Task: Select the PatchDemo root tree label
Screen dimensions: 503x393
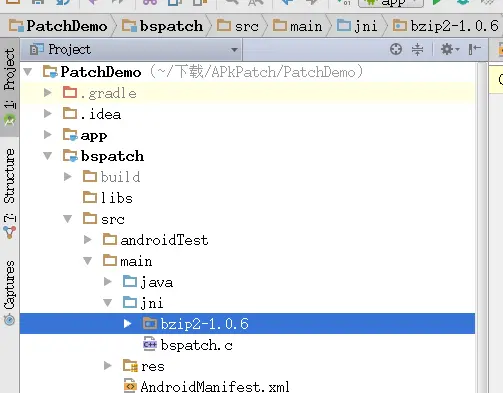Action: [101, 72]
